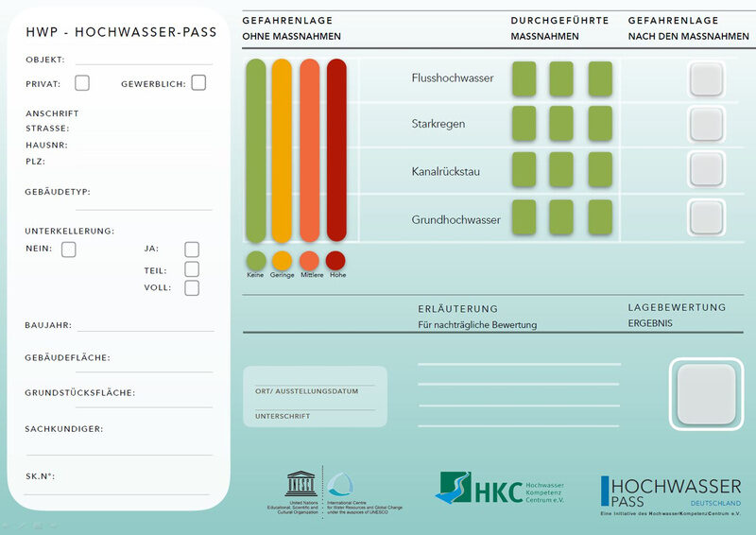Choose the yellow Geringe hazard circle
This screenshot has width=756, height=535.
point(282,260)
